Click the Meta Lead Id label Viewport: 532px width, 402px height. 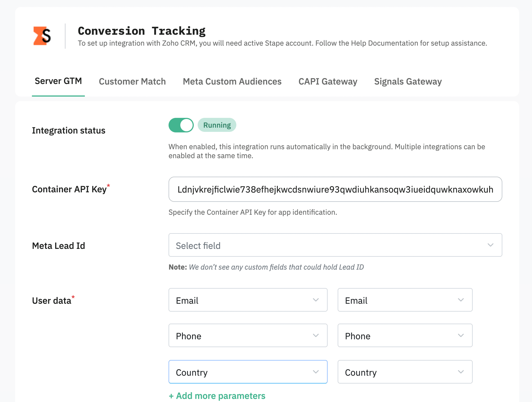pyautogui.click(x=59, y=246)
